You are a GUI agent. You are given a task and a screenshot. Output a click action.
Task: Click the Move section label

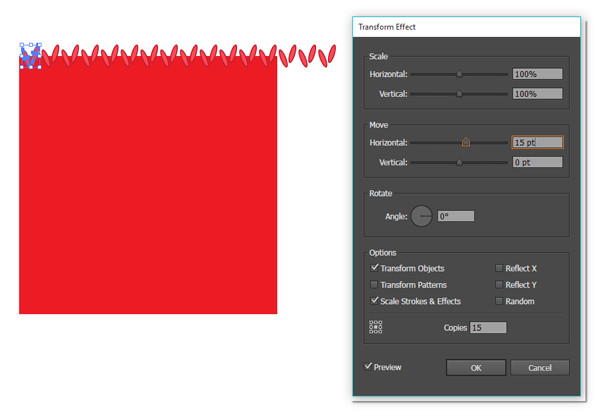[378, 125]
